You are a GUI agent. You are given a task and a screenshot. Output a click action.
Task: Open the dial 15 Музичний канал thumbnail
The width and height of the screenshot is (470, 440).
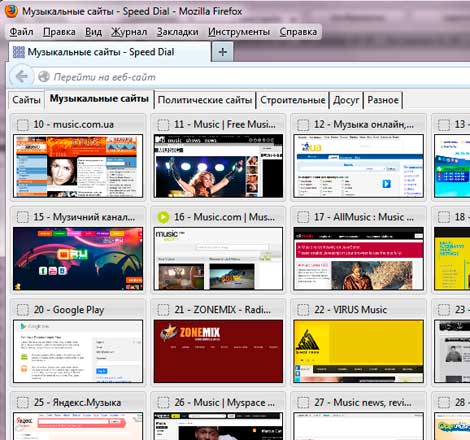(x=78, y=259)
